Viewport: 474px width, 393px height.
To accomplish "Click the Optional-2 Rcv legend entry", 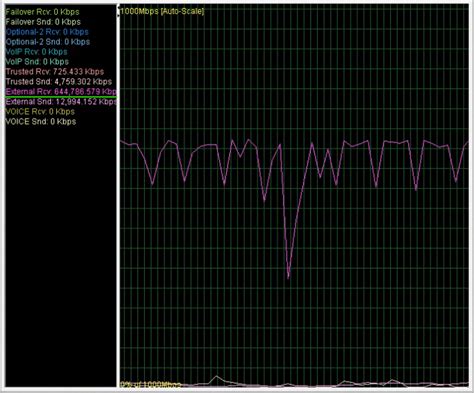I will [x=47, y=32].
